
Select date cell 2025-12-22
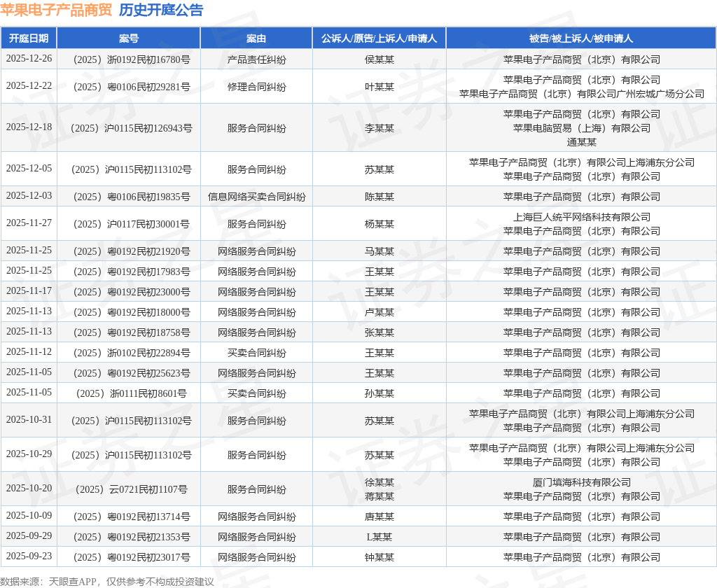[29, 86]
